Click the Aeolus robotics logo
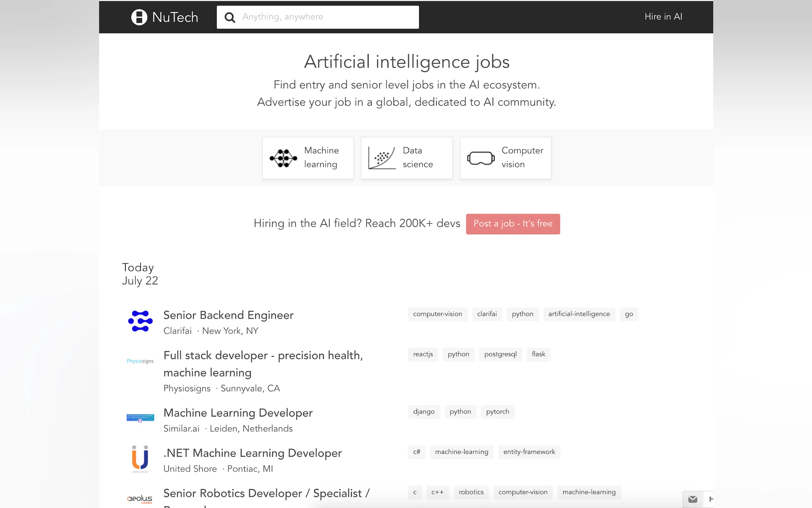Viewport: 812px width, 508px height. (140, 499)
